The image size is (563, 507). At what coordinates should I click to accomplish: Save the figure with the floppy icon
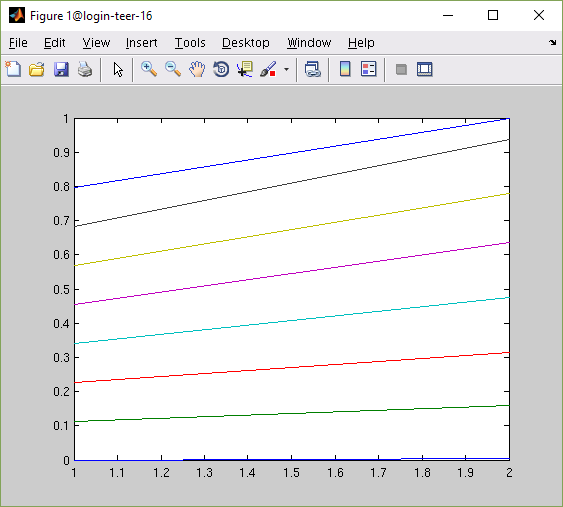pyautogui.click(x=61, y=69)
